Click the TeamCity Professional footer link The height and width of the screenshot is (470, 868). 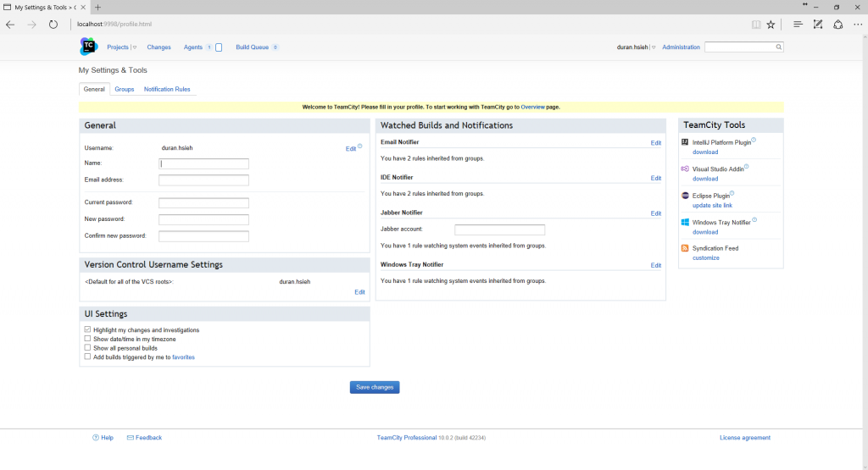[407, 437]
